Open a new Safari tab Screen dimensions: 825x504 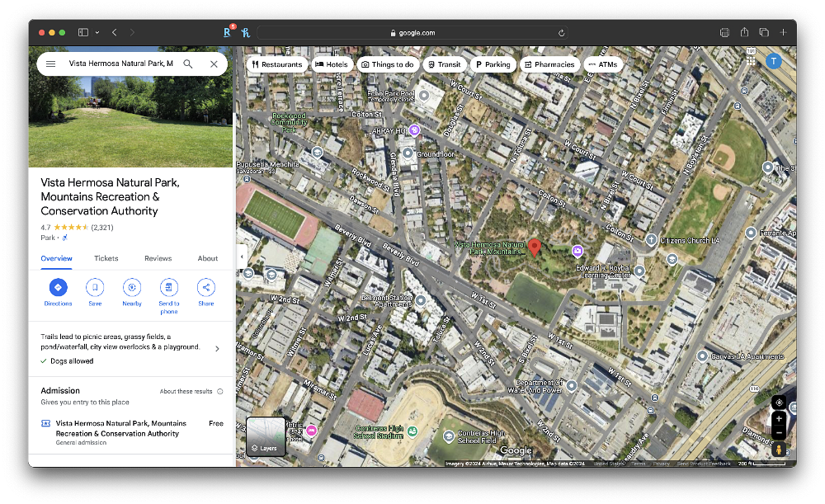[x=783, y=33]
